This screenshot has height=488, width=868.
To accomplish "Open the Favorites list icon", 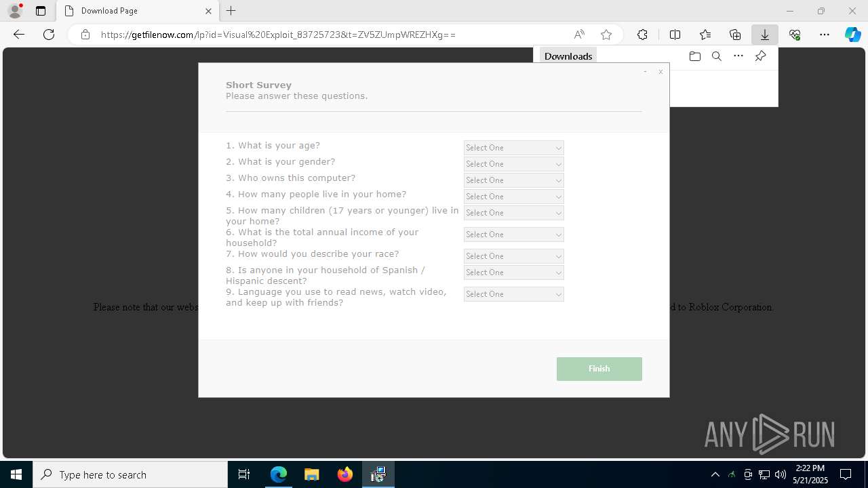I will pyautogui.click(x=705, y=35).
